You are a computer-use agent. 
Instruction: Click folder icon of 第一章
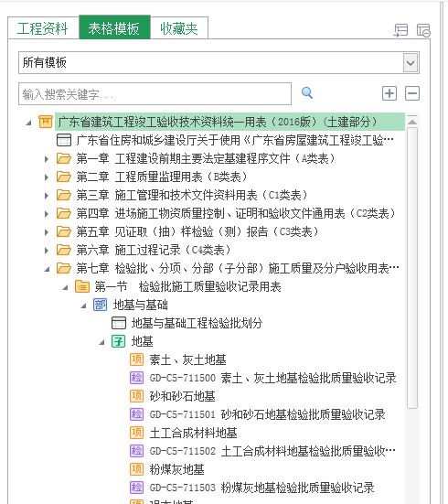pos(64,158)
